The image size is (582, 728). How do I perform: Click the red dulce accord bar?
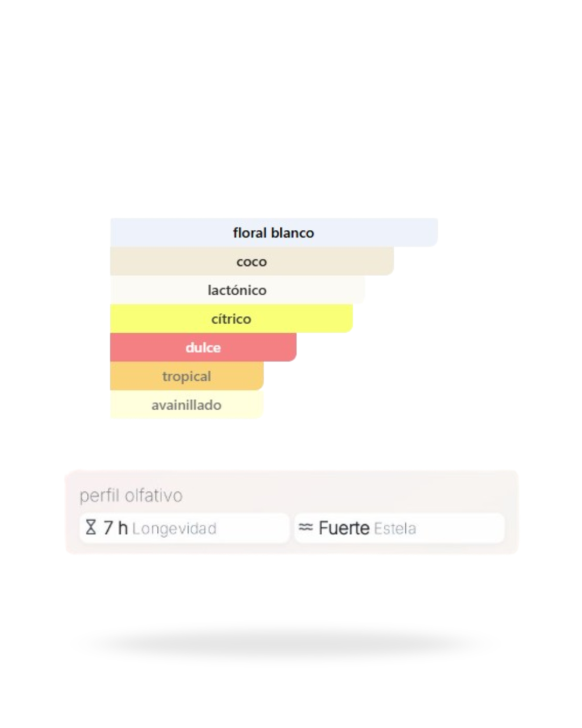click(203, 347)
